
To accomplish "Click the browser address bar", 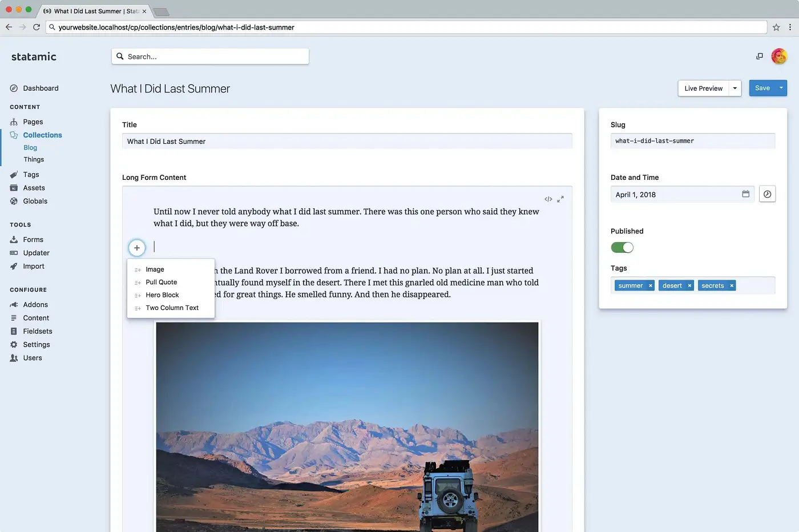I will pos(406,27).
